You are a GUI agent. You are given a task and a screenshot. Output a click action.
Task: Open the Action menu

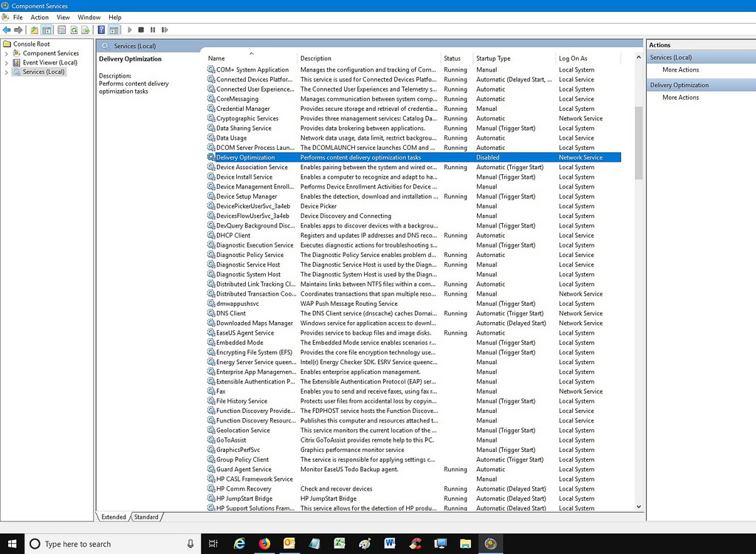pos(40,17)
